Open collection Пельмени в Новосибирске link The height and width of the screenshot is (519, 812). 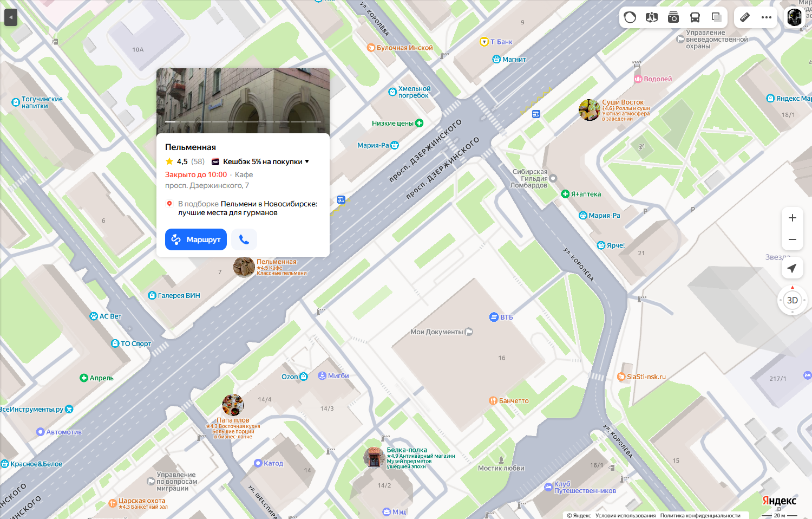(249, 208)
